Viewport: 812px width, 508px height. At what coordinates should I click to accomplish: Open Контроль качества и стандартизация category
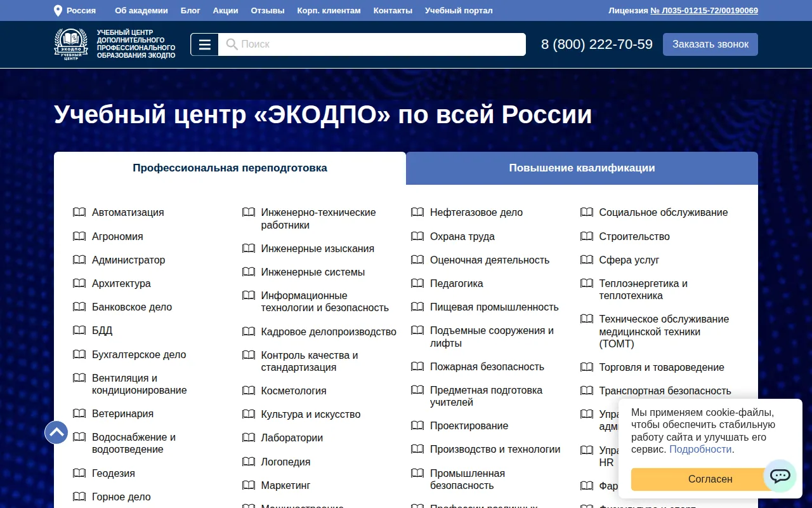tap(310, 361)
